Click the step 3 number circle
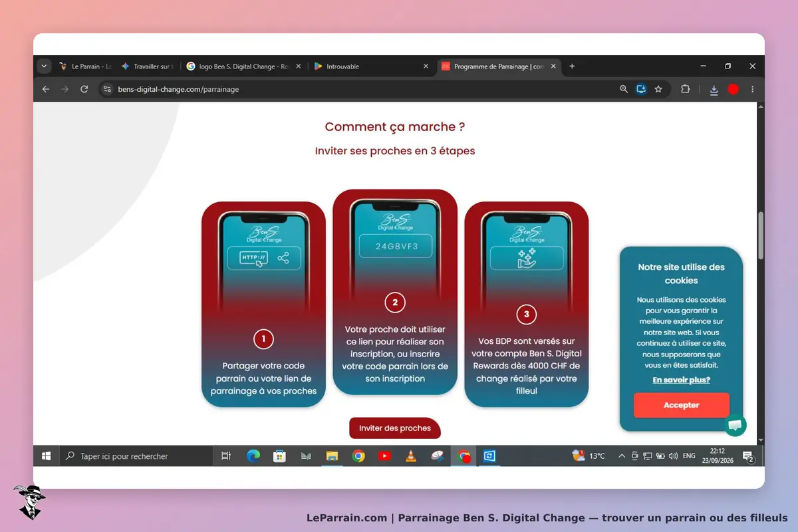 527,315
